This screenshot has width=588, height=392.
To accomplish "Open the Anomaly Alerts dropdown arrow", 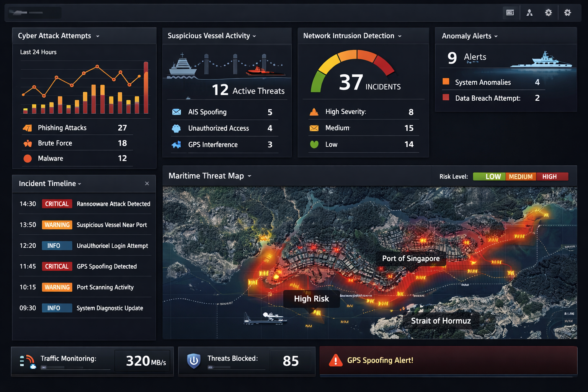I will point(496,36).
